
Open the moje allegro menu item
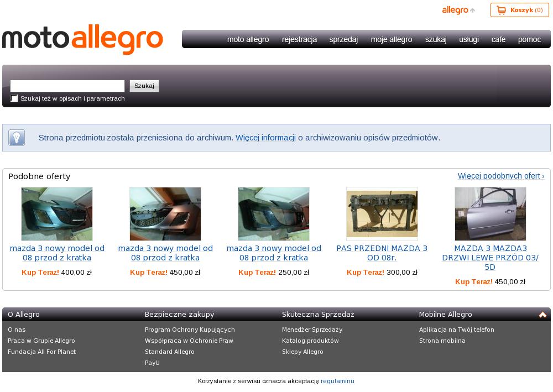pyautogui.click(x=392, y=39)
